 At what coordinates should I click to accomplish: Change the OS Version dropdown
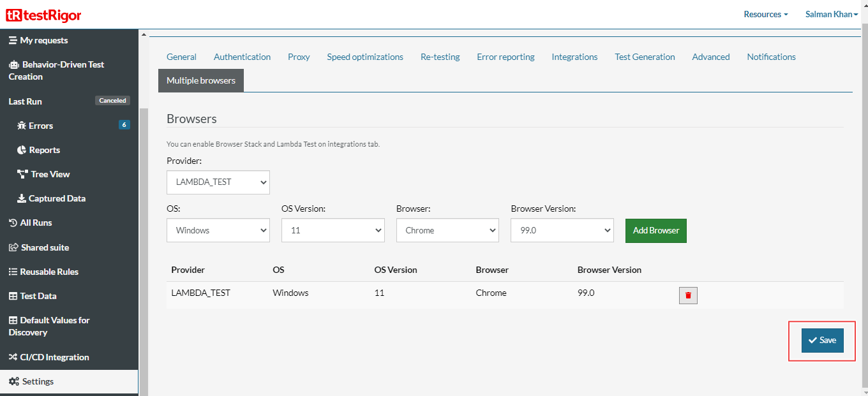coord(333,230)
